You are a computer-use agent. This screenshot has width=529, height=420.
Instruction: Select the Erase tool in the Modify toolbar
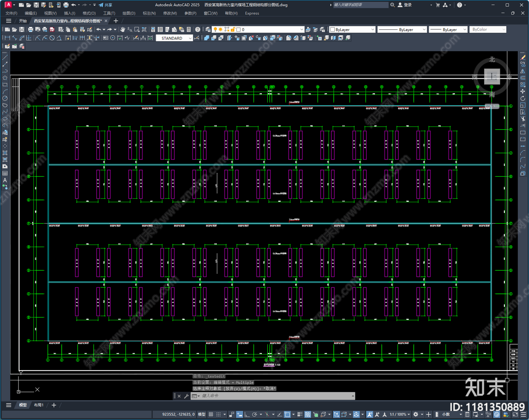(523, 57)
